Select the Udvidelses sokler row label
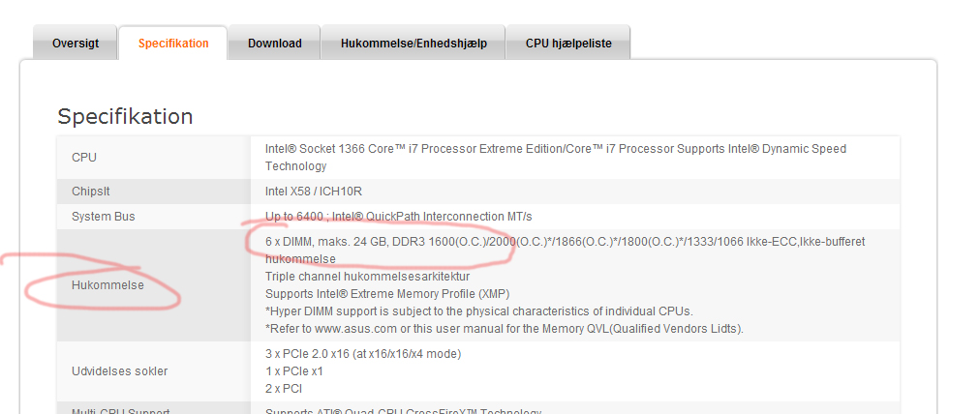Screen dimensions: 980x414 tap(119, 371)
